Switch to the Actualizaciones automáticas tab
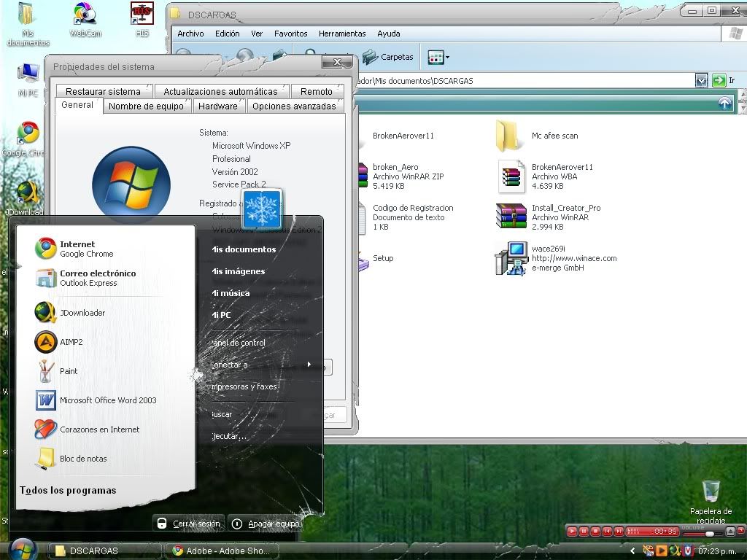 click(220, 91)
